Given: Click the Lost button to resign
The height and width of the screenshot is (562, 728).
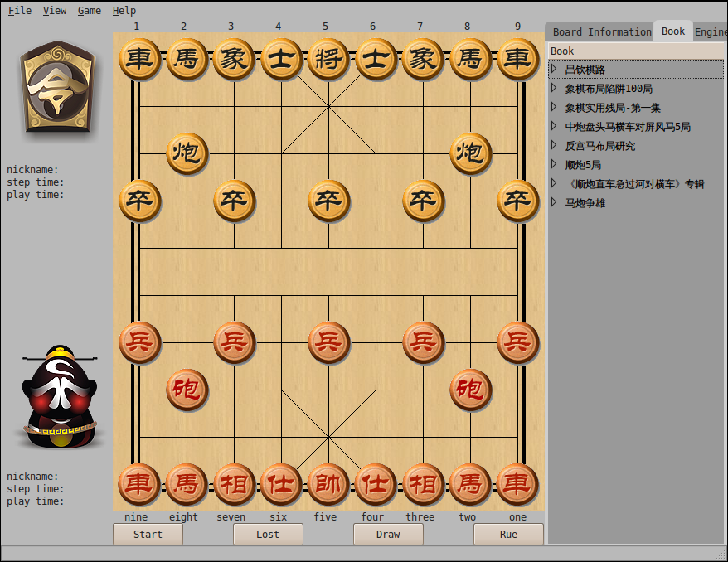Looking at the screenshot, I should (x=268, y=534).
